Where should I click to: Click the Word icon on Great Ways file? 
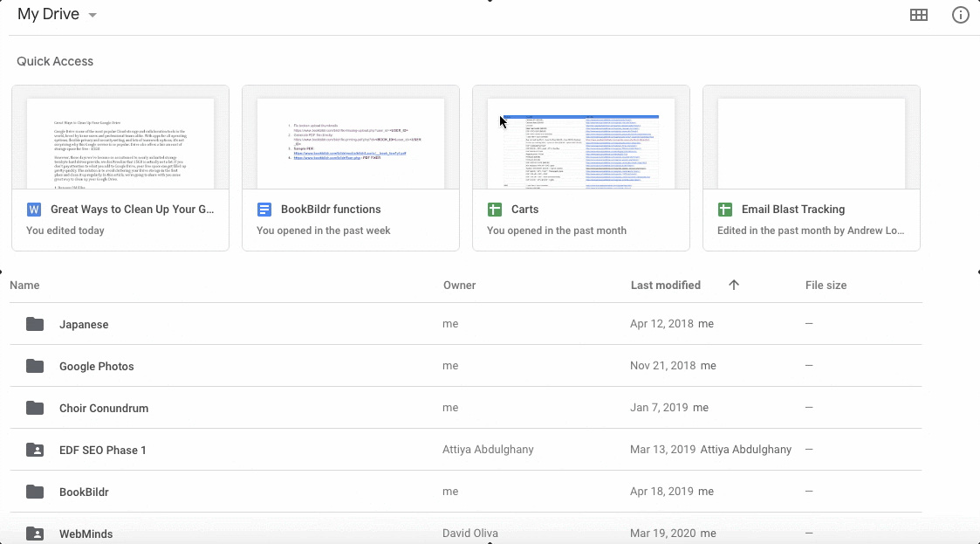point(35,210)
